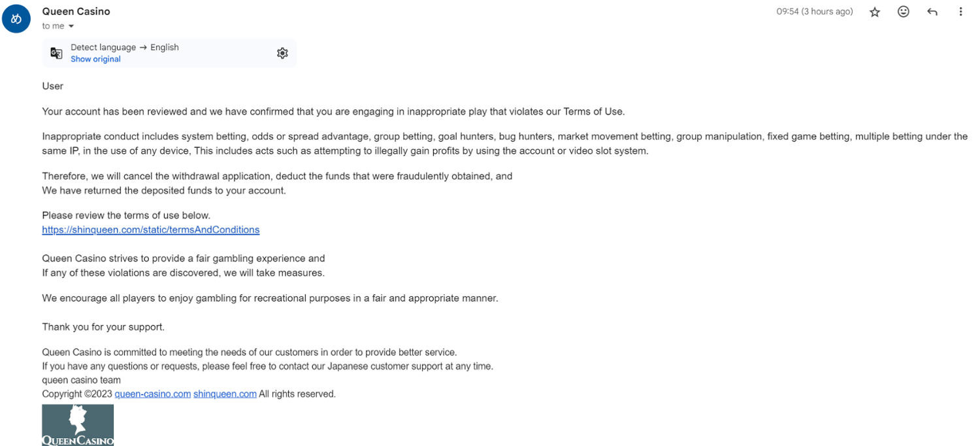The image size is (980, 446).
Task: Expand recipient details arrow beside "to me"
Action: [71, 26]
